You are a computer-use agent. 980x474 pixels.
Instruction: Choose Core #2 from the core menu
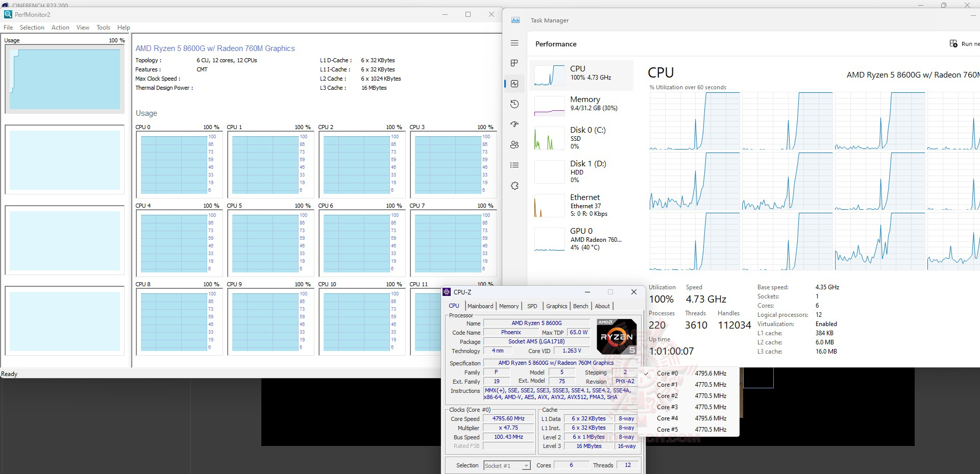(x=689, y=396)
